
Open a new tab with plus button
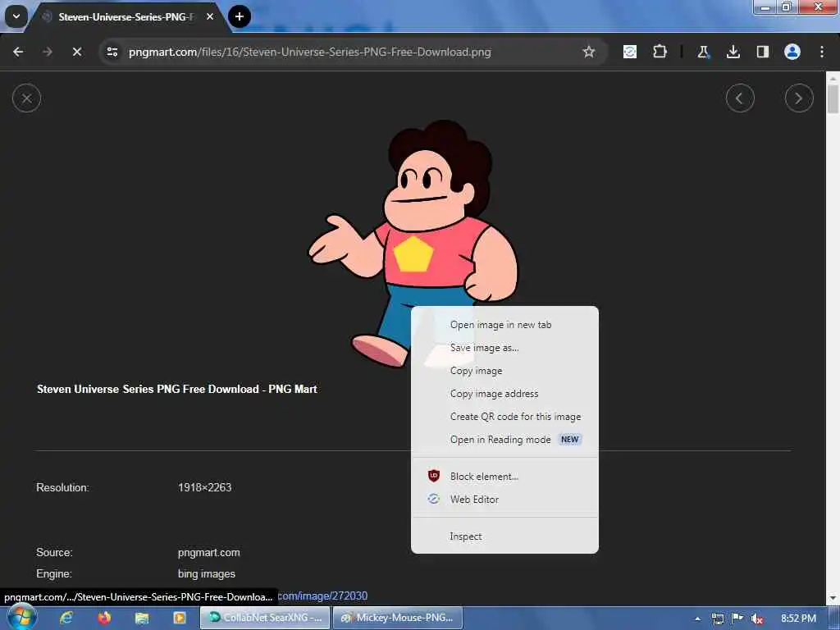point(240,16)
